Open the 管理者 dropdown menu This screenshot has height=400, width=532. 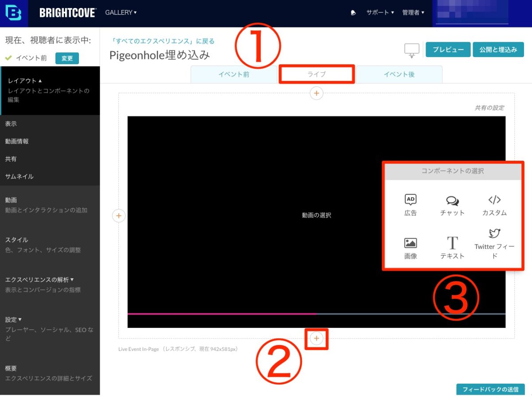pyautogui.click(x=413, y=13)
